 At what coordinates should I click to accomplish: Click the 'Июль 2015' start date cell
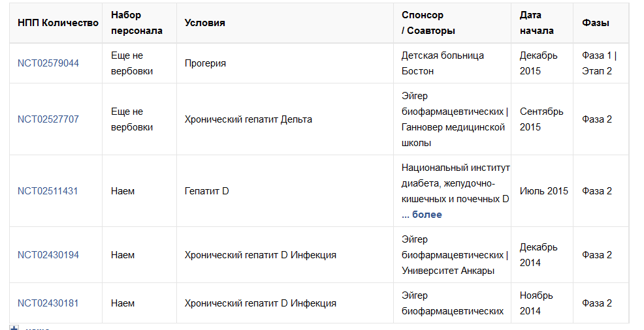pyautogui.click(x=544, y=191)
